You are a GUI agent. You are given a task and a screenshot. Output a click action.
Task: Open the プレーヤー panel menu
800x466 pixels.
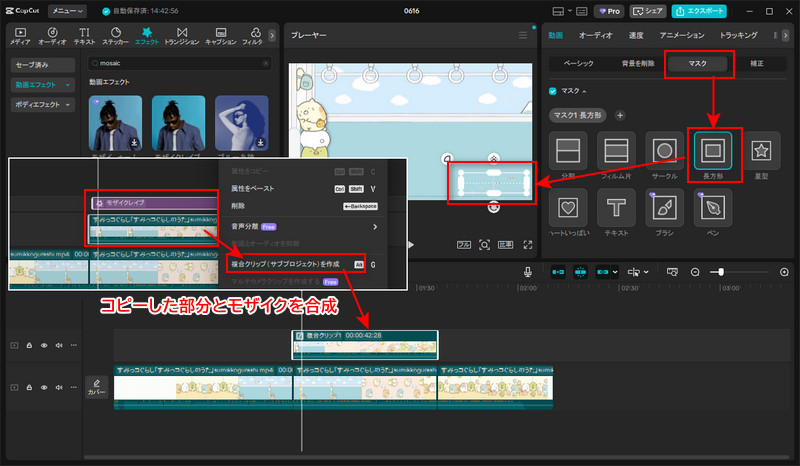[x=523, y=35]
